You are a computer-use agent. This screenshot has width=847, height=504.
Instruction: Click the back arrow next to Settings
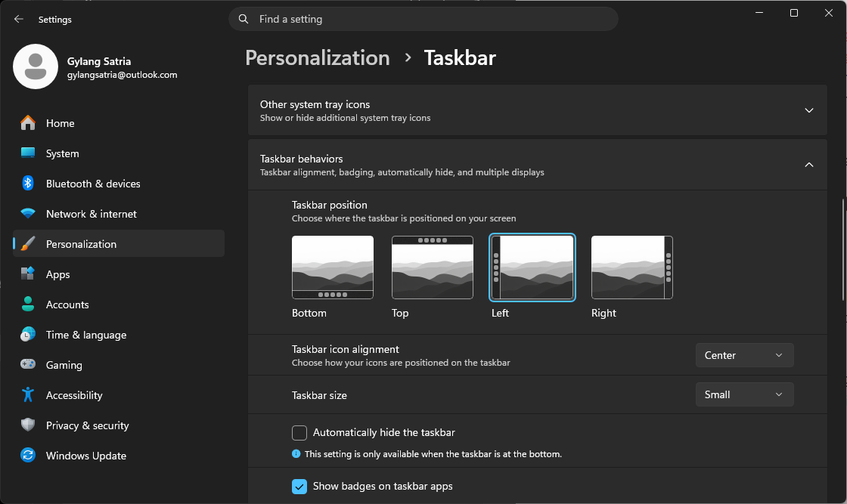[x=19, y=19]
